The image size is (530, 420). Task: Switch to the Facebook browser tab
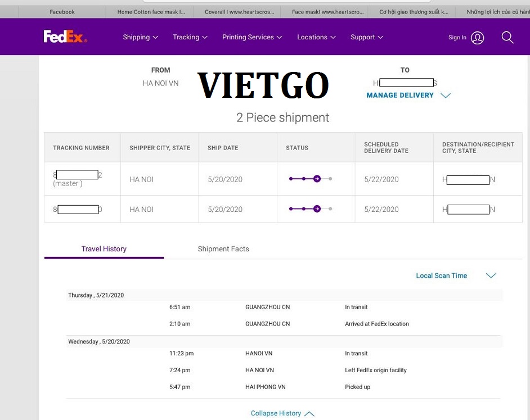click(62, 12)
